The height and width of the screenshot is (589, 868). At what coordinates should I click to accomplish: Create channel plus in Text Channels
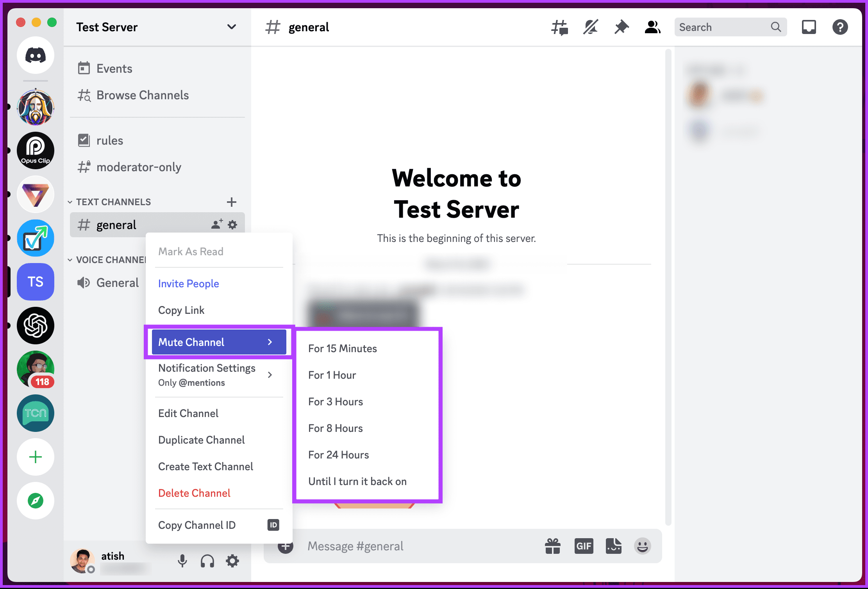232,202
